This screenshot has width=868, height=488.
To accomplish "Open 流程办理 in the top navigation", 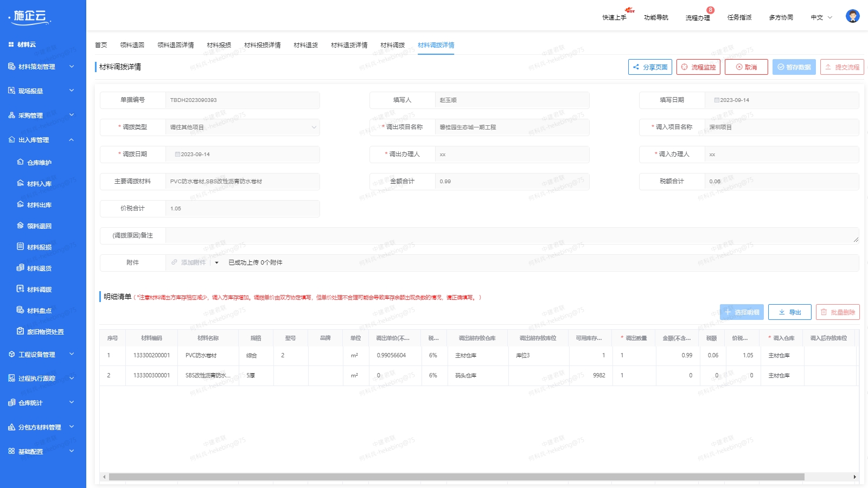I will point(698,17).
